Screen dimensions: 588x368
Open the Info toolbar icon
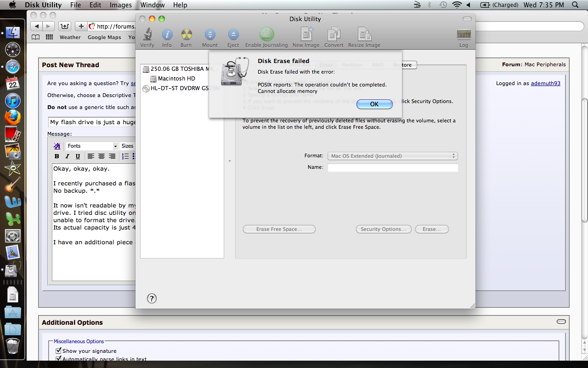(167, 34)
